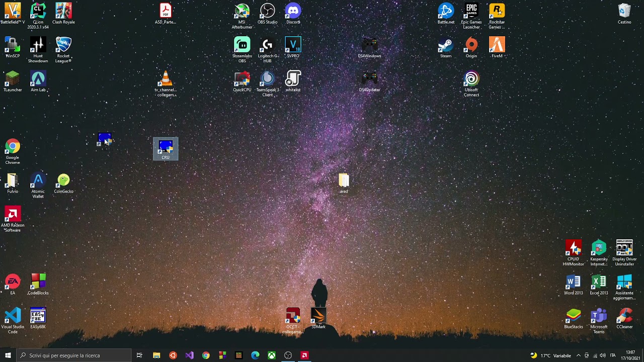Launch BlueStacks desktop shortcut
644x362 pixels.
click(x=574, y=318)
